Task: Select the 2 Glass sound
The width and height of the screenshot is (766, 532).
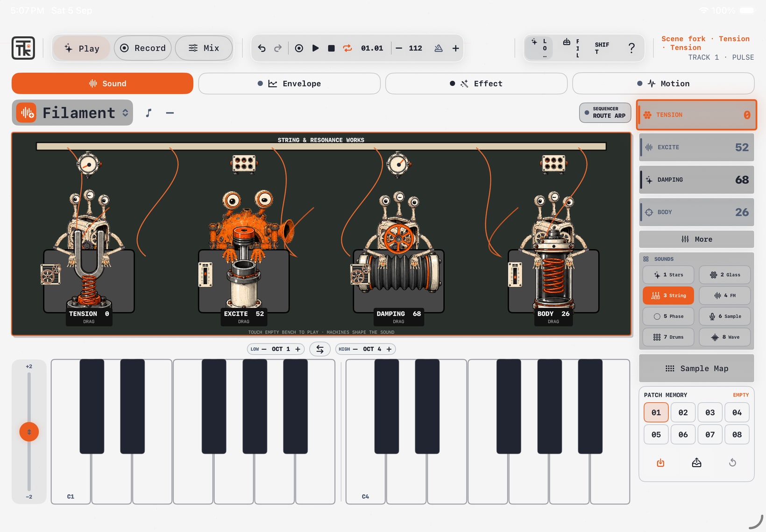Action: pyautogui.click(x=725, y=275)
